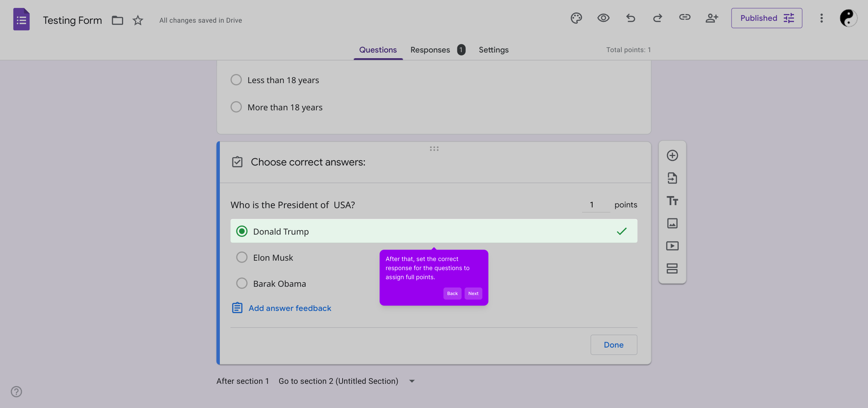Click the undo arrow icon
The height and width of the screenshot is (408, 868).
pyautogui.click(x=630, y=18)
